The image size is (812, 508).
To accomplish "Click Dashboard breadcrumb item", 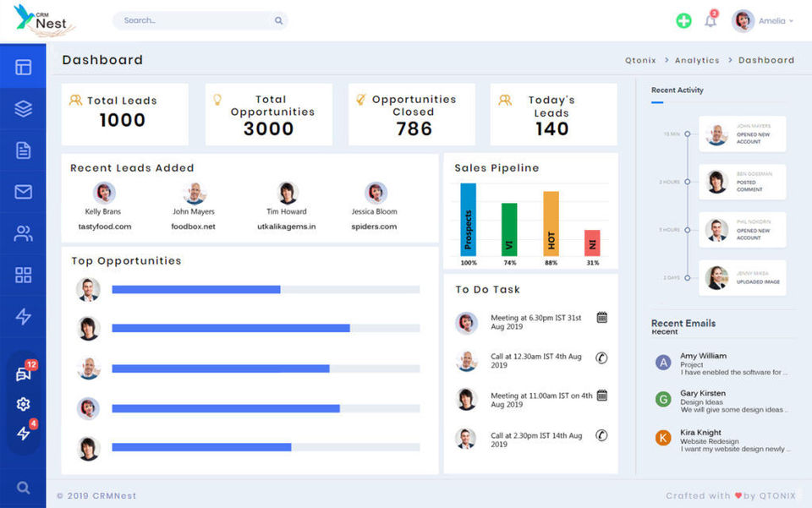I will click(x=766, y=61).
